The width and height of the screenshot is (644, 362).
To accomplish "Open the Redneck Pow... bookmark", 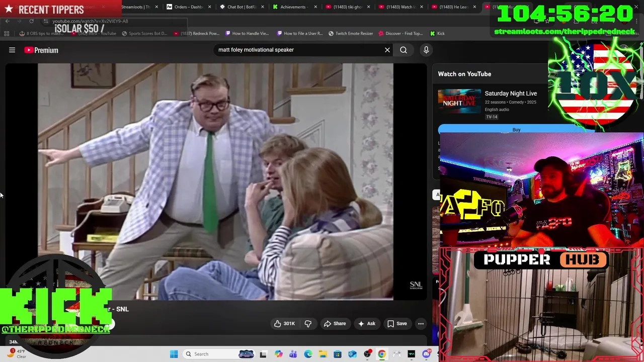I will tap(196, 33).
